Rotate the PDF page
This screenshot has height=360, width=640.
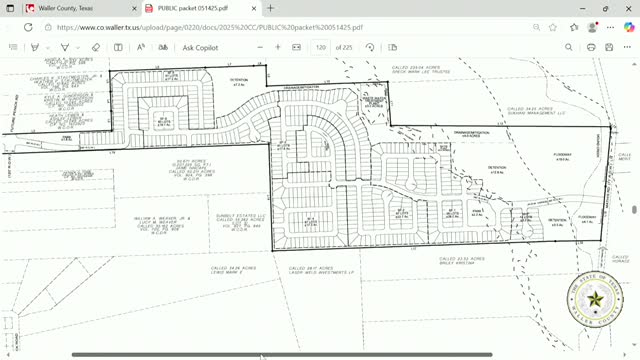point(370,47)
